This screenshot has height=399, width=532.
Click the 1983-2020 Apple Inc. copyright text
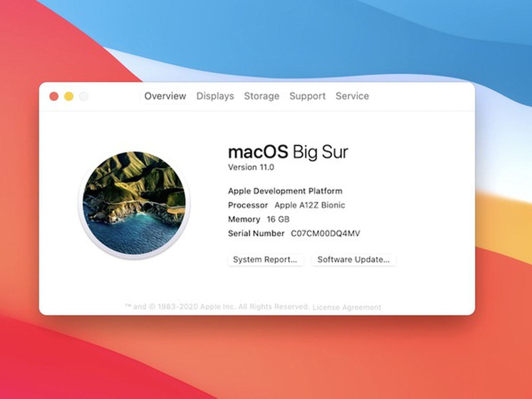[x=217, y=307]
